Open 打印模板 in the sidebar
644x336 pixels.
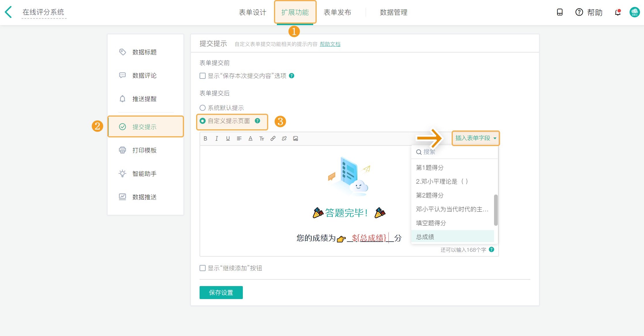144,150
